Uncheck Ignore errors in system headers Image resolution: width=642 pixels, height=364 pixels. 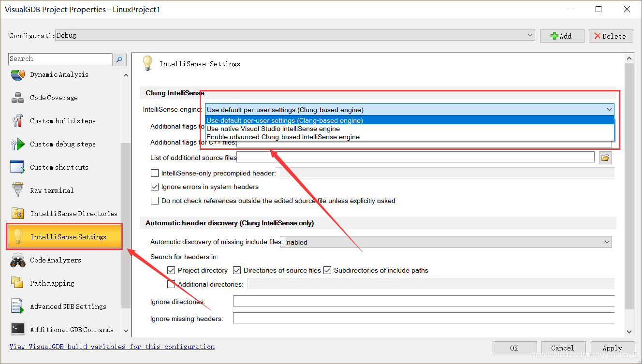click(155, 187)
